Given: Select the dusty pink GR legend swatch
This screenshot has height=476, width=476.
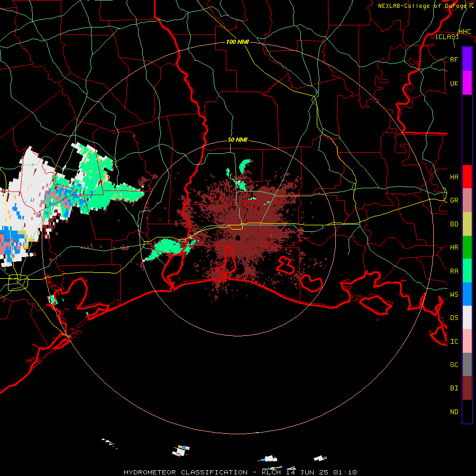Looking at the screenshot, I should point(467,200).
